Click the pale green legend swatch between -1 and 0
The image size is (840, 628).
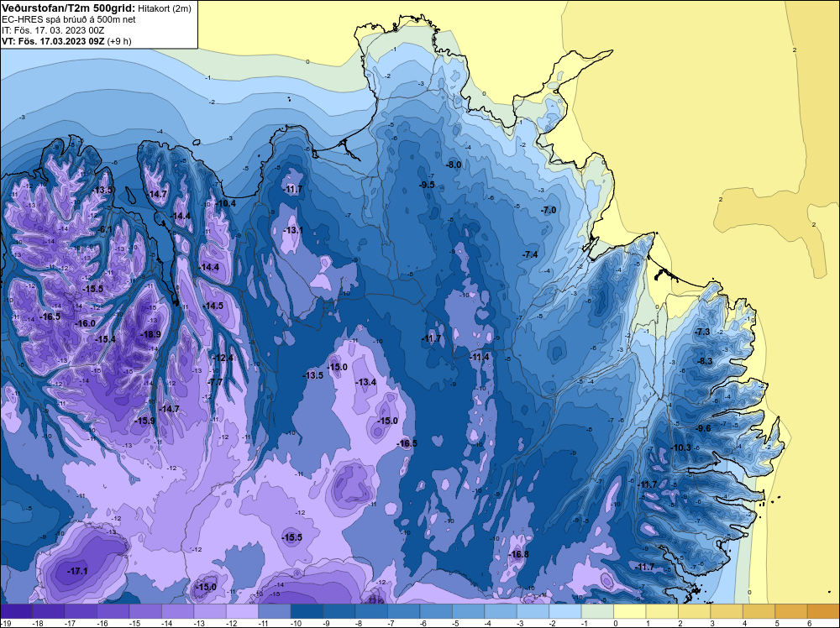(597, 611)
